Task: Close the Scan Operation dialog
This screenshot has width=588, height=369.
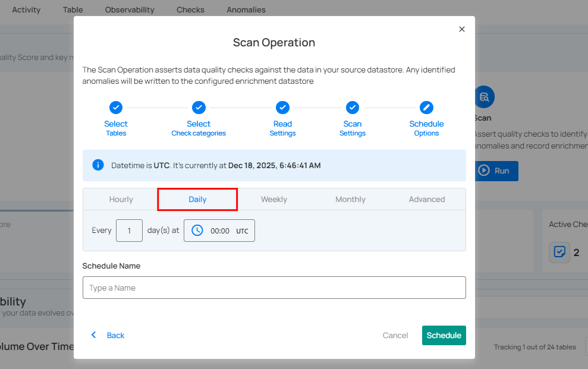Action: click(462, 29)
